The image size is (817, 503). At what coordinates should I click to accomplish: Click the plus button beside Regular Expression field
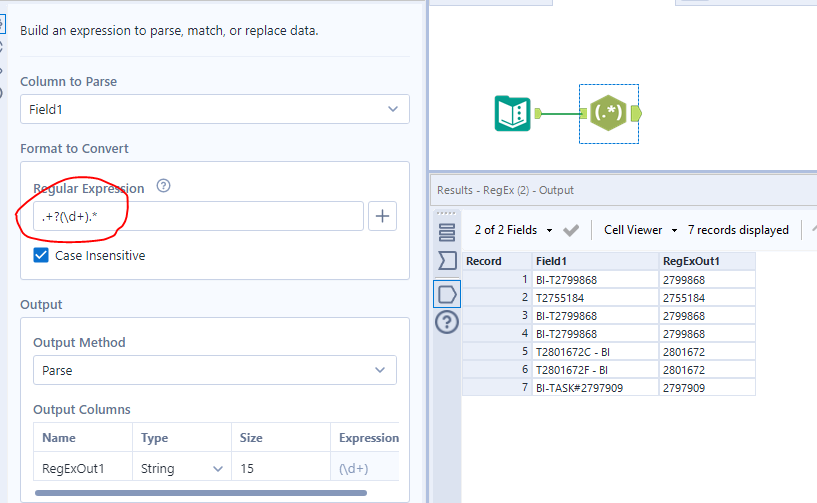[x=383, y=216]
